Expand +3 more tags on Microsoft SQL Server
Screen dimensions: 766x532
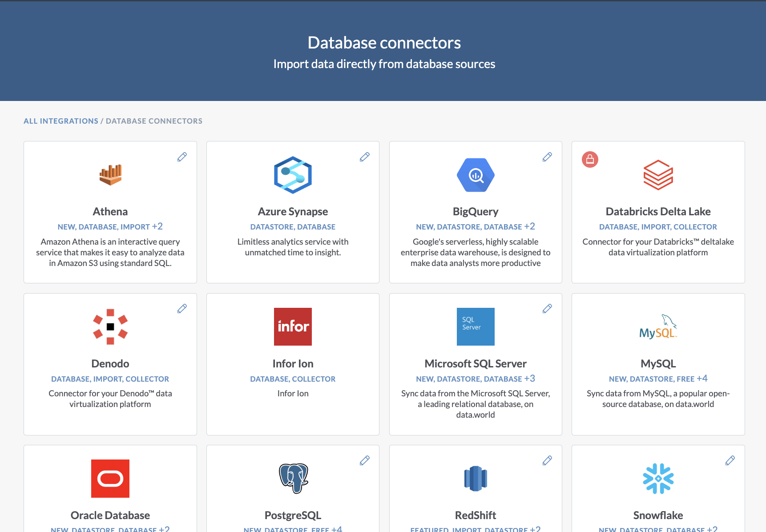point(530,379)
